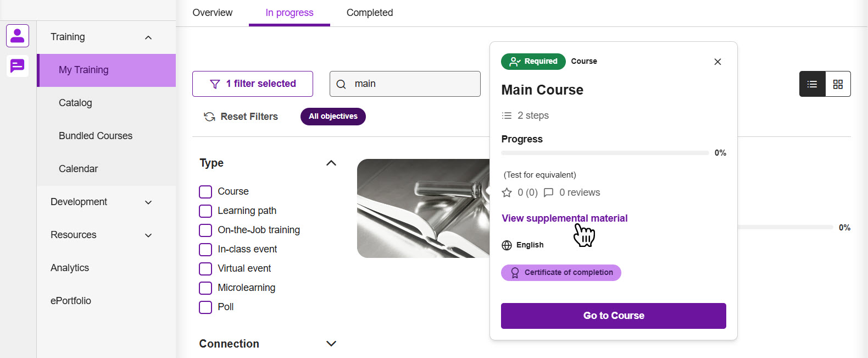Expand the Development sidebar section

tap(148, 202)
